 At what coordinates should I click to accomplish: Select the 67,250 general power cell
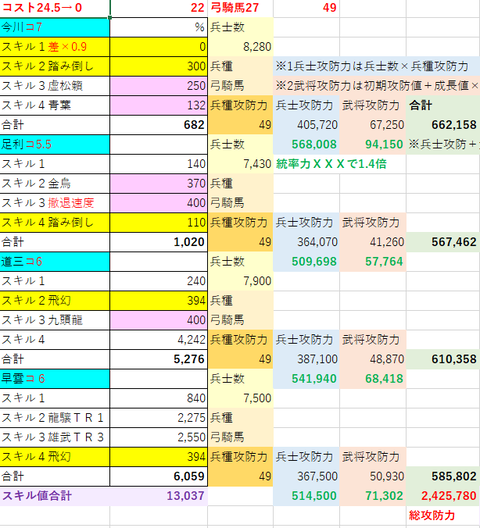[x=373, y=125]
